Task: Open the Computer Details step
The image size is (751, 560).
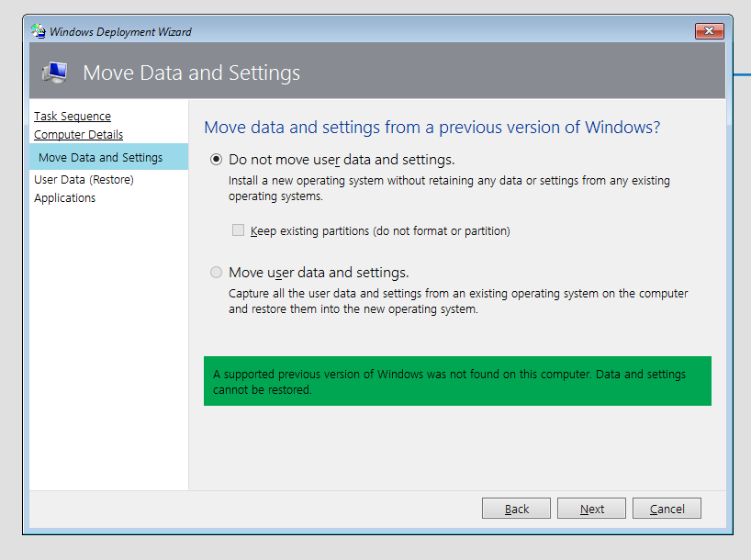Action: coord(79,134)
